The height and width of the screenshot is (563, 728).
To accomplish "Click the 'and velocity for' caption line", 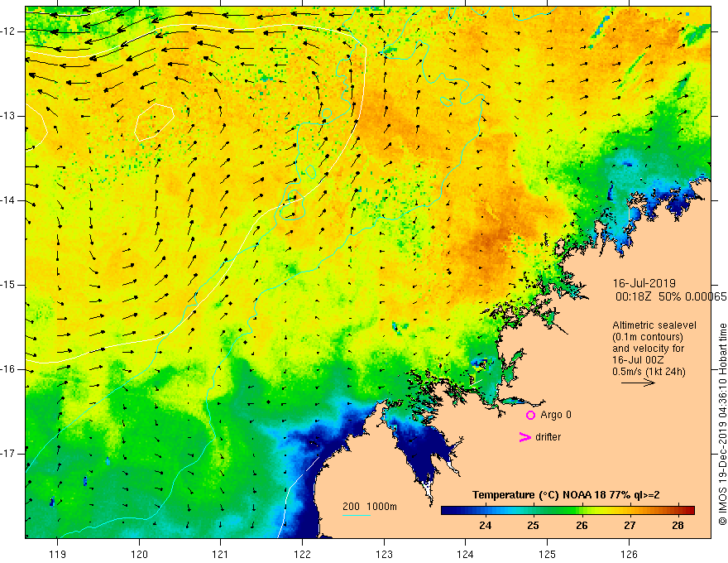I will coord(648,348).
